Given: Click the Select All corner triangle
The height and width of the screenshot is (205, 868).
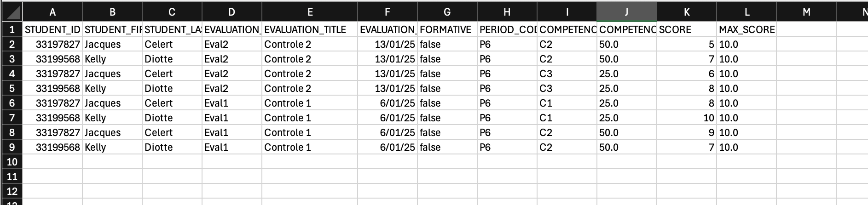Looking at the screenshot, I should (x=12, y=12).
